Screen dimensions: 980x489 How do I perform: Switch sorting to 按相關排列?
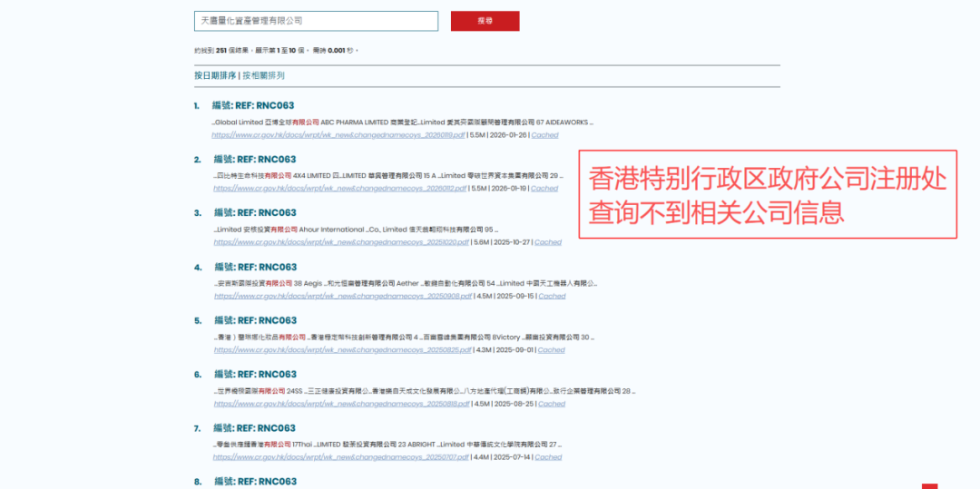pyautogui.click(x=263, y=75)
